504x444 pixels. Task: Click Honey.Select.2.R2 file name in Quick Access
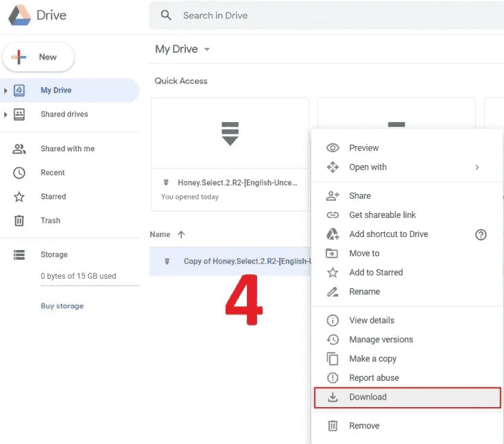(x=237, y=182)
